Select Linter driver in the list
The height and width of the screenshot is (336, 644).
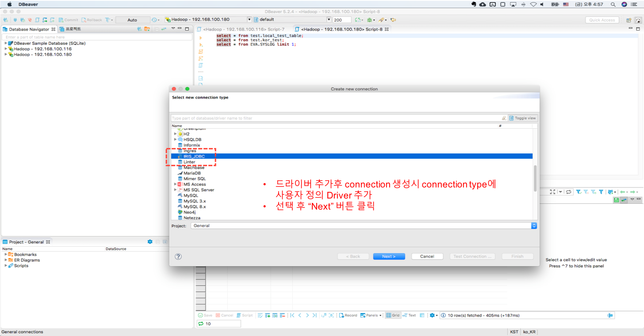[189, 162]
